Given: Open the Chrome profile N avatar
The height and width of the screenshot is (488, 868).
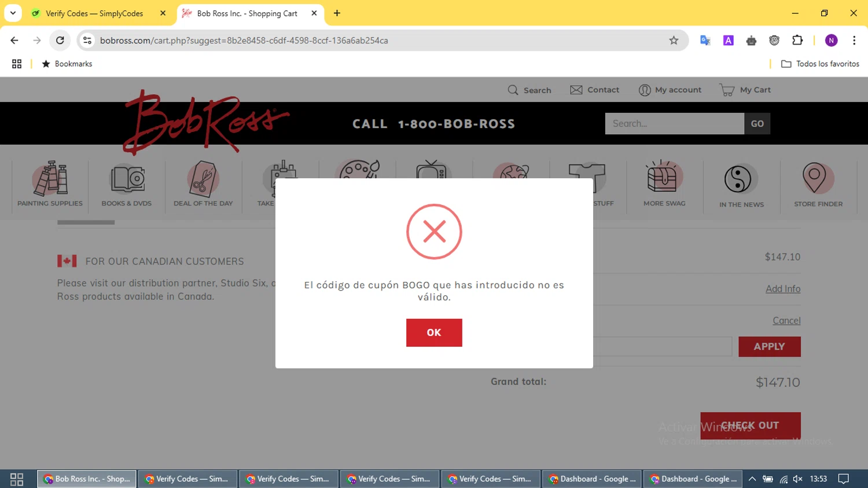Looking at the screenshot, I should pos(832,41).
